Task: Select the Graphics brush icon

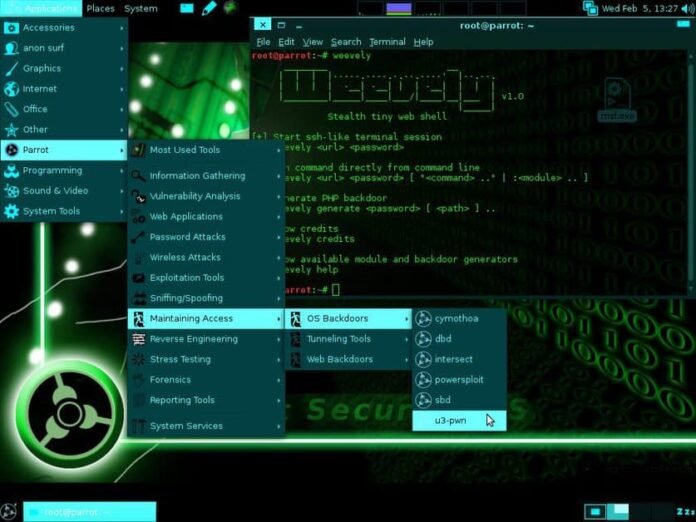Action: pyautogui.click(x=11, y=68)
